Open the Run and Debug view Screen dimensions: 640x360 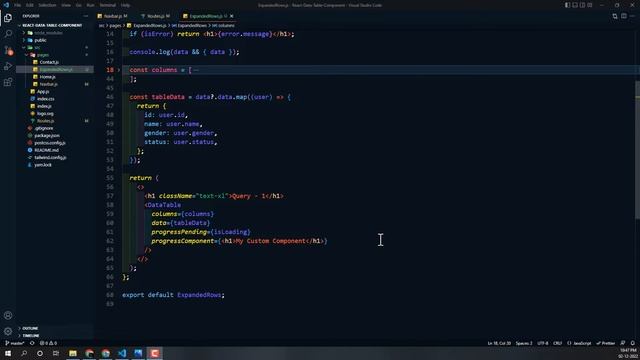(8, 66)
